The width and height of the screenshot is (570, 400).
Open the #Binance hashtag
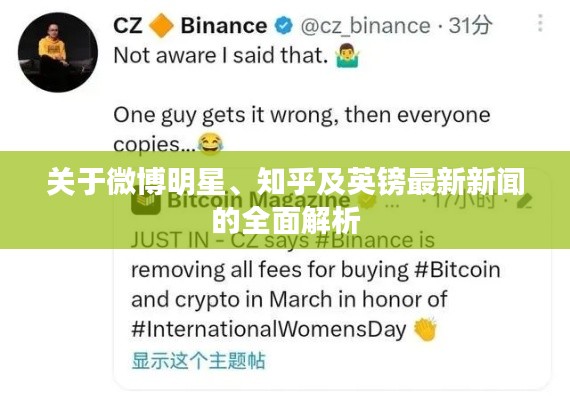coord(364,240)
